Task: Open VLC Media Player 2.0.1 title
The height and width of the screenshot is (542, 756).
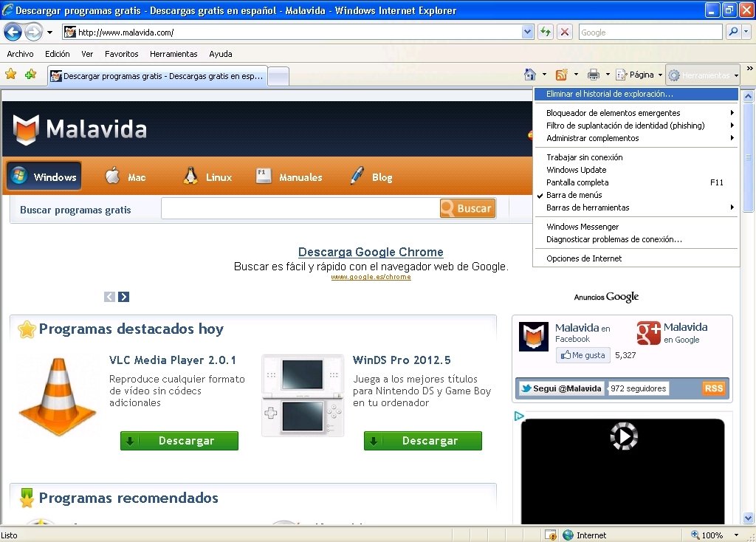Action: (x=173, y=360)
